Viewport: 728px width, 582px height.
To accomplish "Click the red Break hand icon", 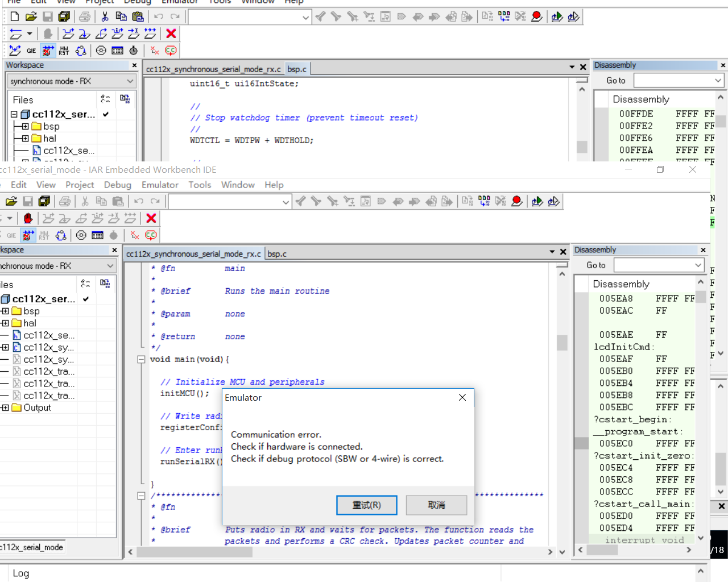I will click(x=28, y=218).
